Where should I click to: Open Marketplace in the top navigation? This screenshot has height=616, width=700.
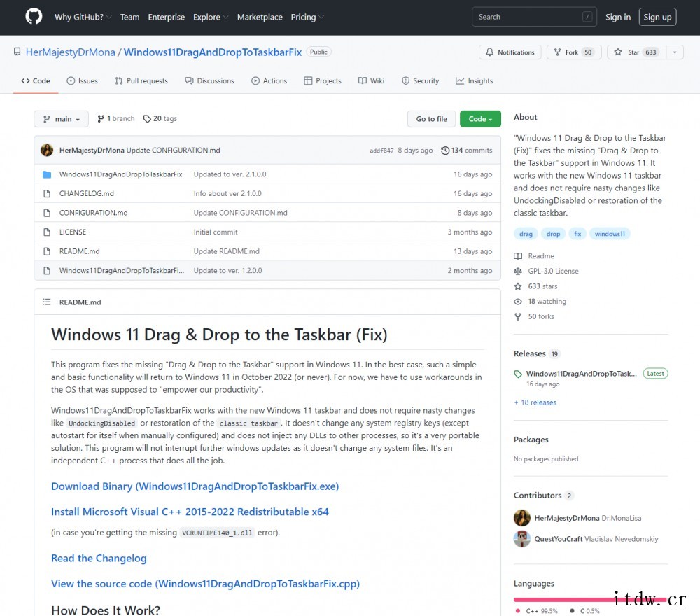(260, 17)
